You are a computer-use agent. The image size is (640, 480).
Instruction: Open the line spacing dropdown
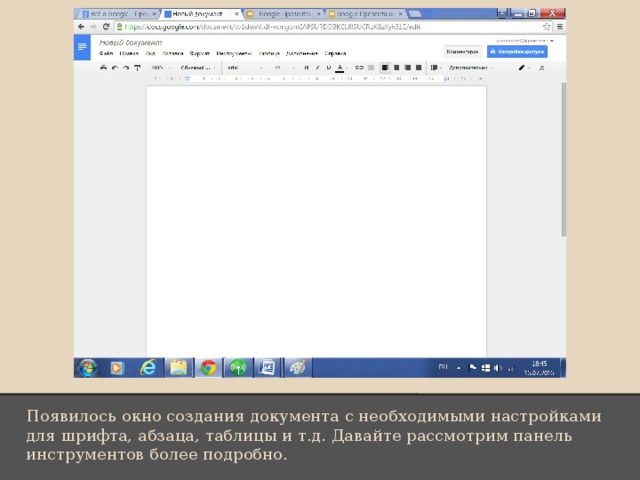point(436,68)
